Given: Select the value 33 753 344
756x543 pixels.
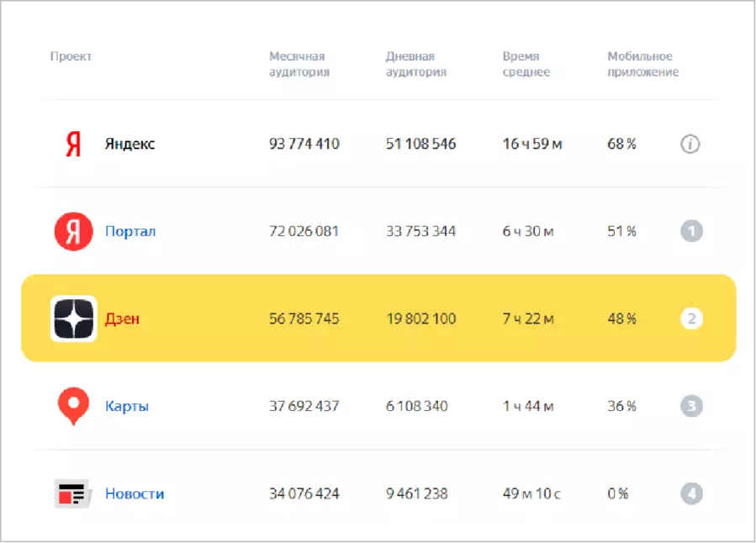Looking at the screenshot, I should [x=421, y=231].
